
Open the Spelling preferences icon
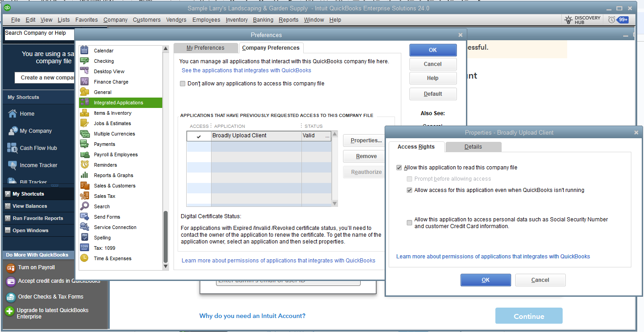point(85,238)
